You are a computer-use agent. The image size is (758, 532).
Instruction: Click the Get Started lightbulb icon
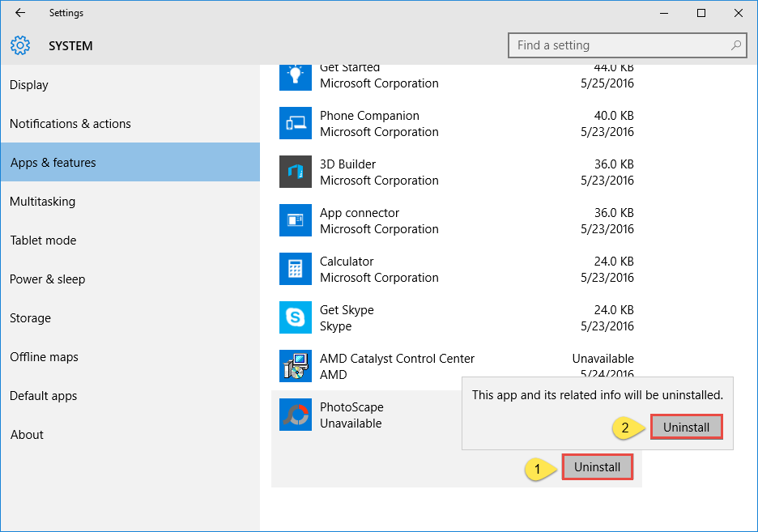[x=296, y=76]
